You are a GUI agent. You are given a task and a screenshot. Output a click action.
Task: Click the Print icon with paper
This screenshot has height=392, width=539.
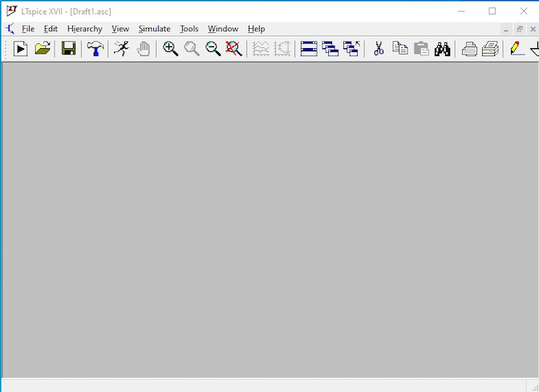491,49
